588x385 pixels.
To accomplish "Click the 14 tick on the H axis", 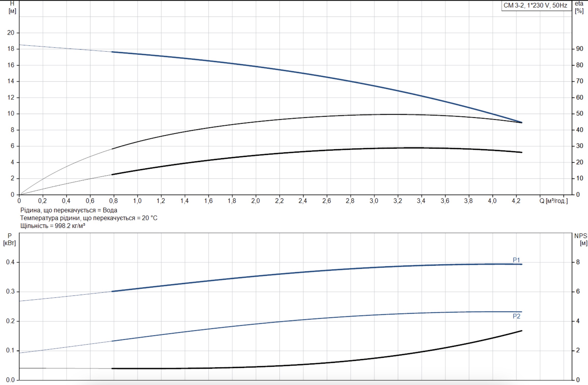I will [11, 81].
